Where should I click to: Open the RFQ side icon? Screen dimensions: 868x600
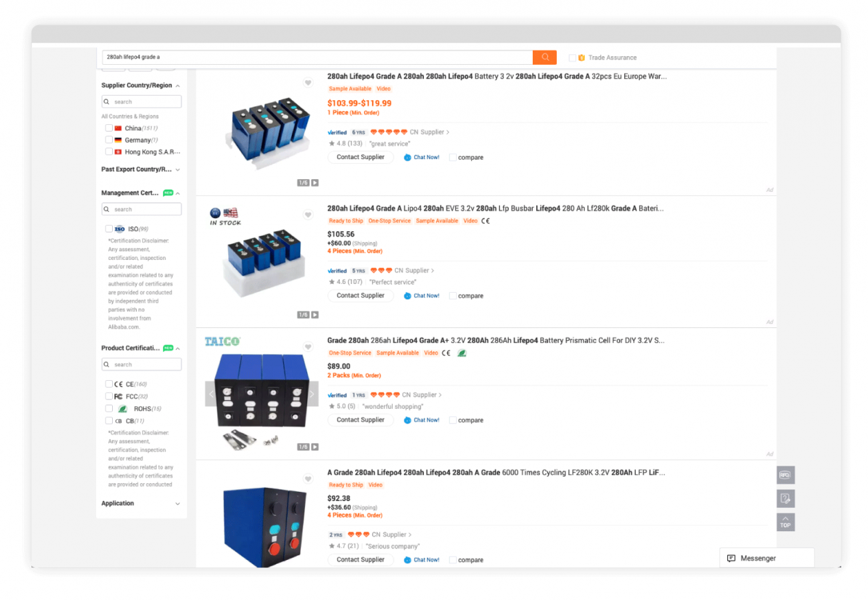point(785,475)
